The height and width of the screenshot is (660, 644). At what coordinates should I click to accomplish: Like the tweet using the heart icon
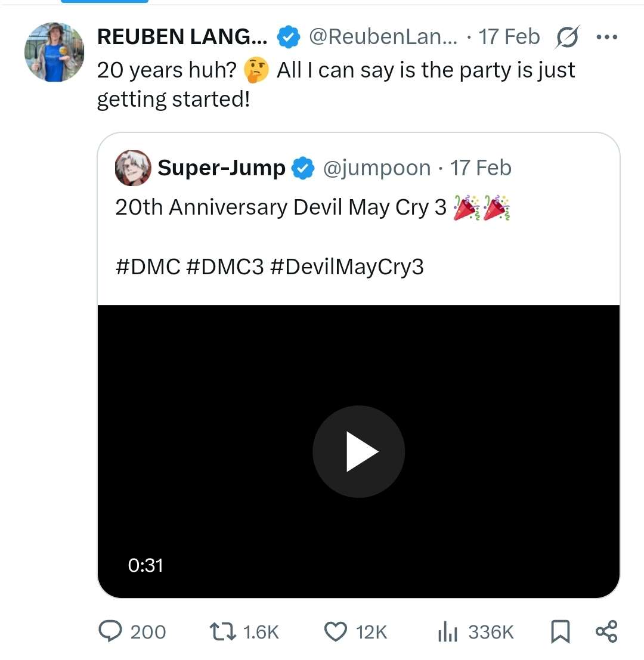point(336,632)
